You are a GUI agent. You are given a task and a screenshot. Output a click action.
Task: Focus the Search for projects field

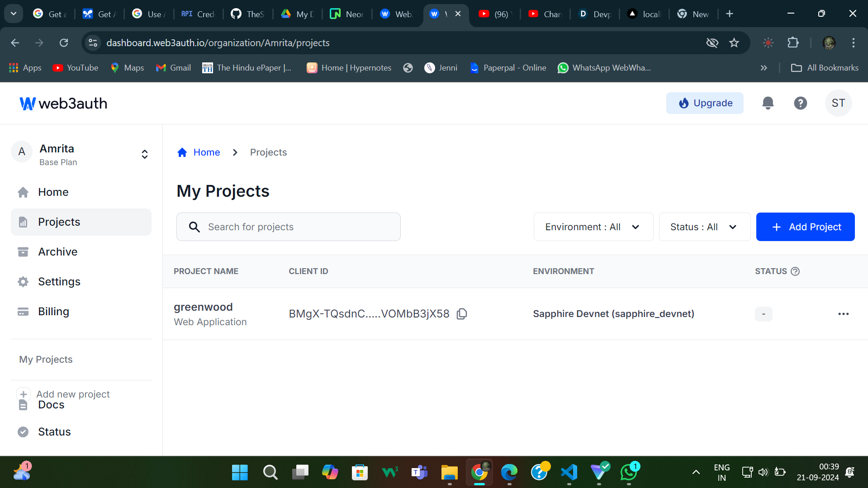pyautogui.click(x=288, y=227)
